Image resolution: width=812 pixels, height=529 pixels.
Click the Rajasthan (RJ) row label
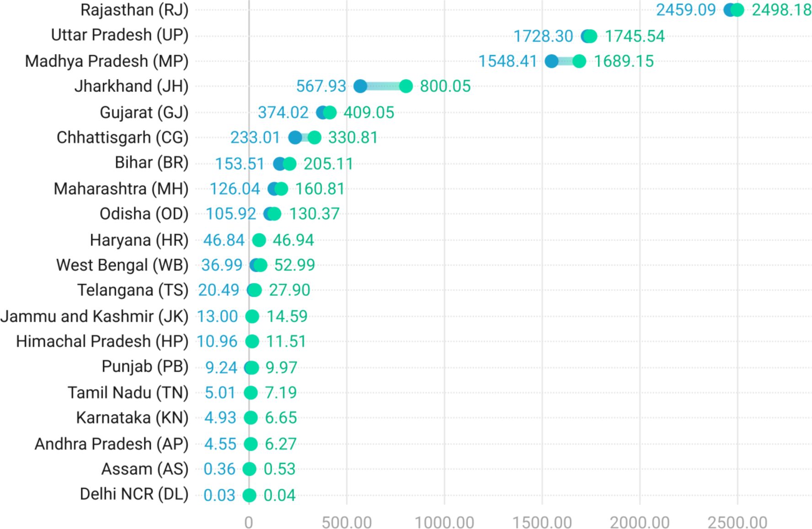tap(134, 10)
